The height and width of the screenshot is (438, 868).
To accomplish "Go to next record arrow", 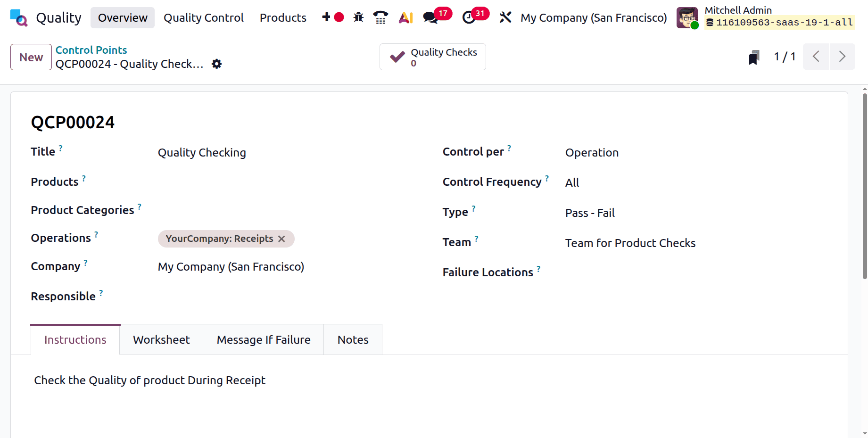I will click(x=842, y=57).
